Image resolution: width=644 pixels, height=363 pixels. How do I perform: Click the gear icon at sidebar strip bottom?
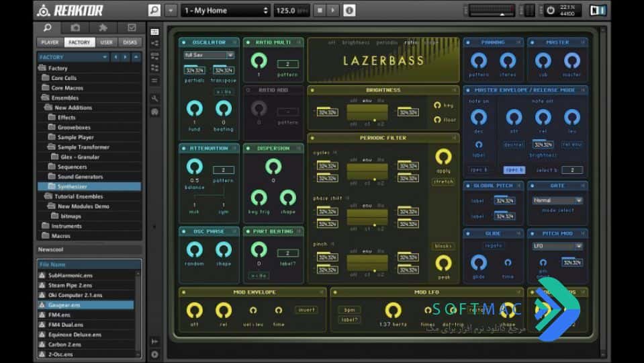pyautogui.click(x=155, y=354)
